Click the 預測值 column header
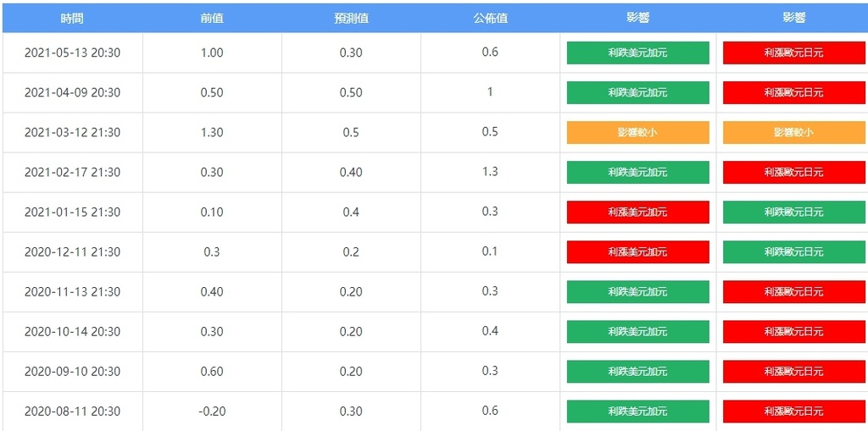This screenshot has width=868, height=431. 351,18
